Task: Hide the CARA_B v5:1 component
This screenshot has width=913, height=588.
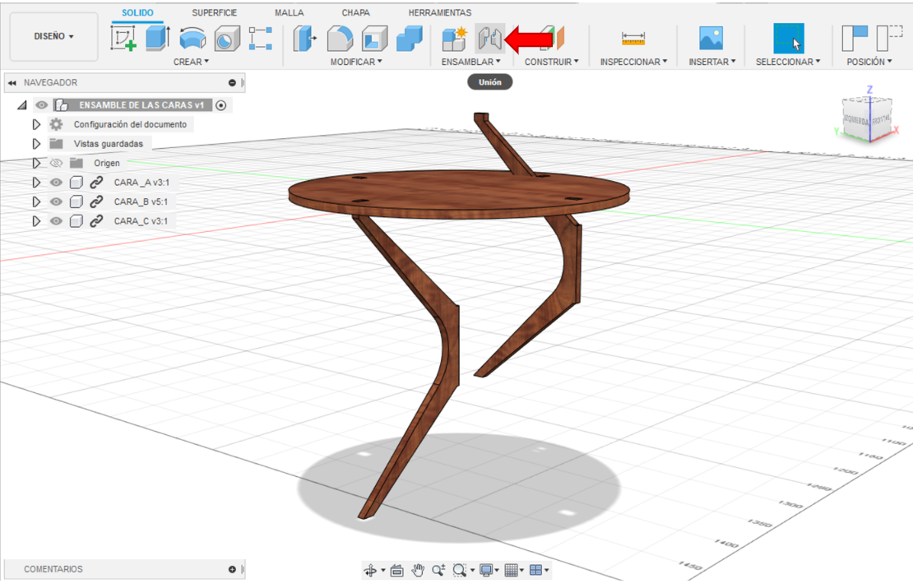Action: (56, 201)
